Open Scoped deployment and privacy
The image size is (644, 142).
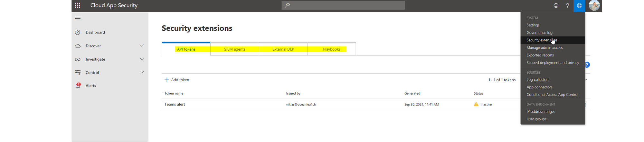[x=553, y=63]
